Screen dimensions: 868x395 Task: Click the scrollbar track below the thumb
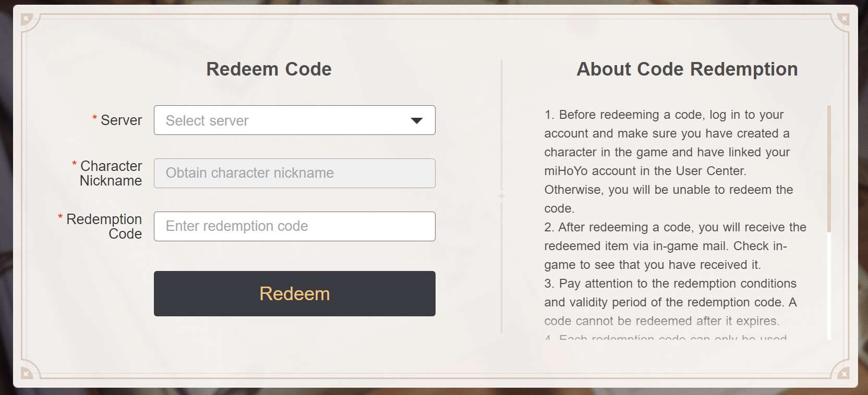829,287
